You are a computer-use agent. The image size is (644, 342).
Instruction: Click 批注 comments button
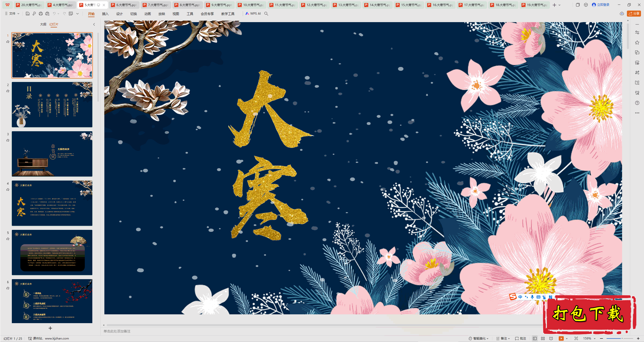pos(520,338)
